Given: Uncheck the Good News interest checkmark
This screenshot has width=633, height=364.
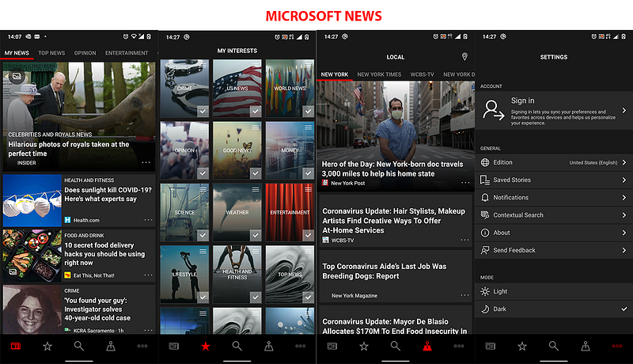Looking at the screenshot, I should pyautogui.click(x=256, y=173).
